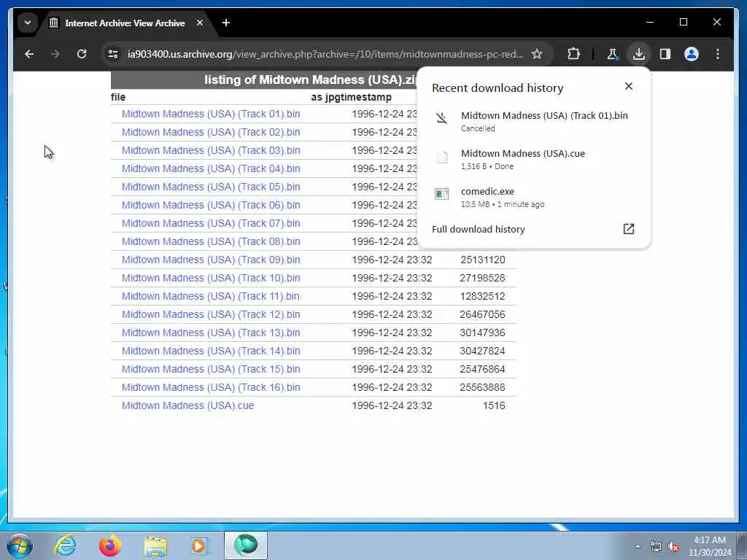This screenshot has width=747, height=560.
Task: Bookmark this page with the star icon
Action: pos(537,54)
